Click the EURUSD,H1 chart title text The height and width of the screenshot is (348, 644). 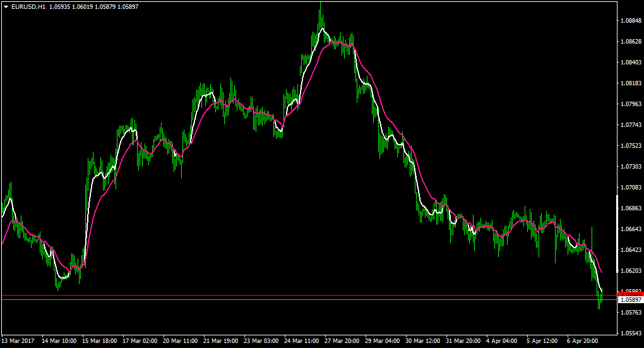tap(28, 7)
